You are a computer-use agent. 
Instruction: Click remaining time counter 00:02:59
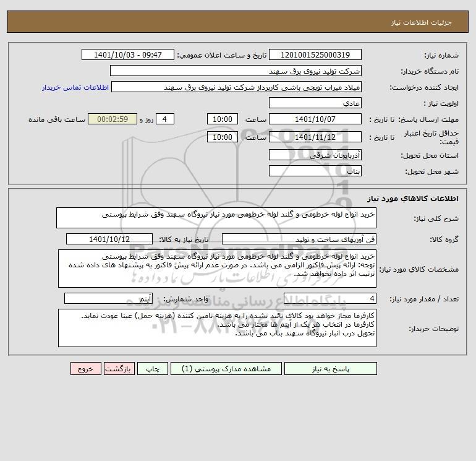click(x=113, y=119)
